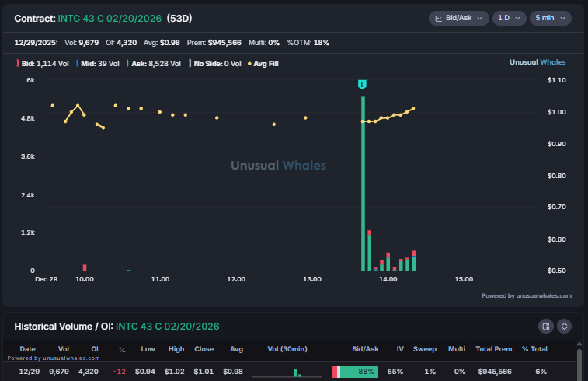
Task: Click the second tallest bar after the spike
Action: tap(370, 250)
